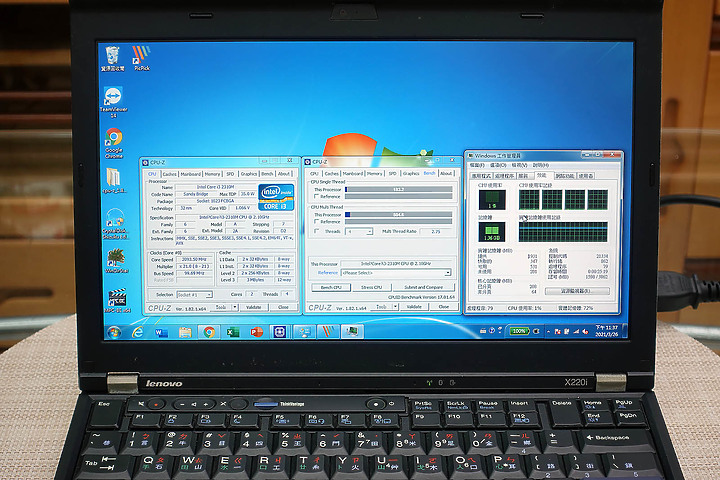This screenshot has width=720, height=480.
Task: Open Internet Explorer from the taskbar
Action: tap(138, 332)
